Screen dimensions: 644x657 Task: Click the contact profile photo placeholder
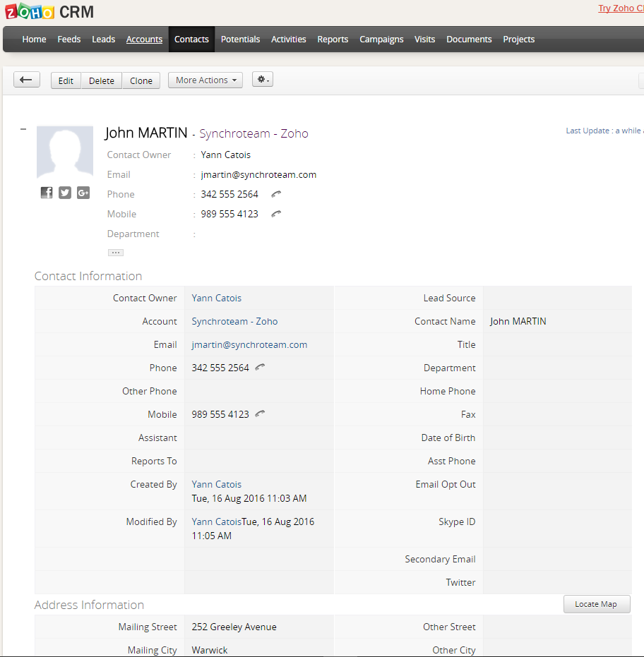[65, 152]
